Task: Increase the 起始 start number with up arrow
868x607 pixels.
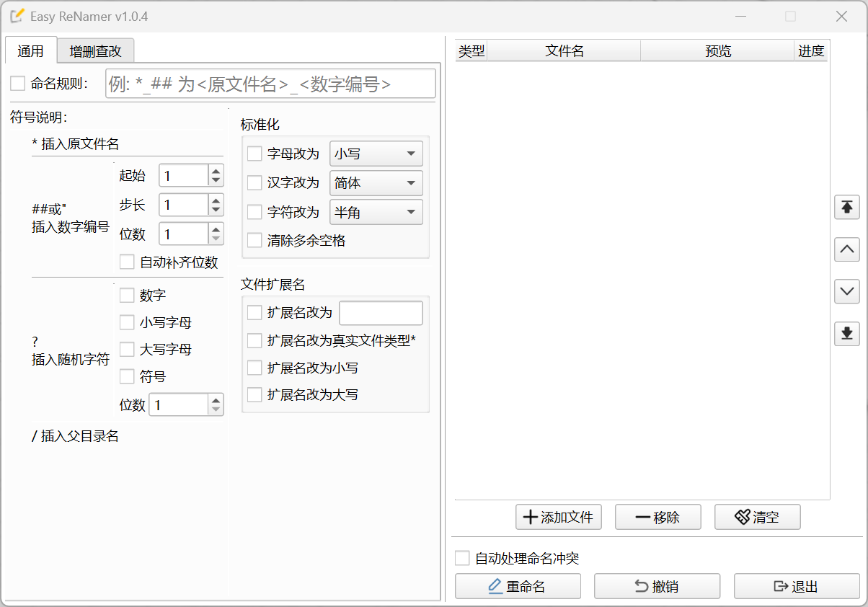Action: click(x=216, y=171)
